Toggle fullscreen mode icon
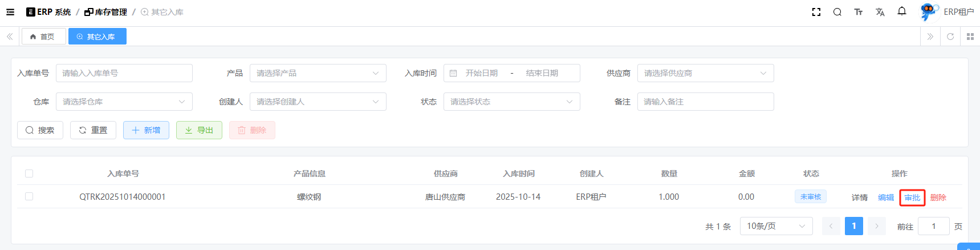Screen dimensions: 980x250 [x=816, y=12]
